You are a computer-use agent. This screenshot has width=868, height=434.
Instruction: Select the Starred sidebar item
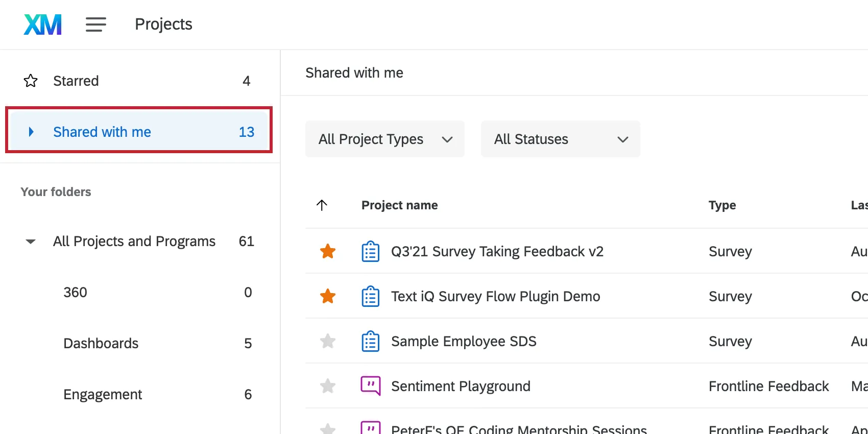click(76, 81)
